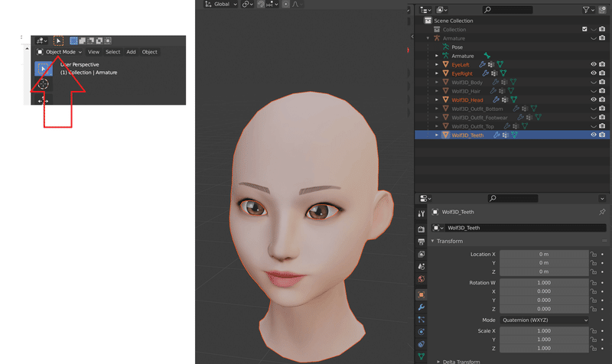Open the Output properties tab
The width and height of the screenshot is (612, 364).
pos(422,242)
